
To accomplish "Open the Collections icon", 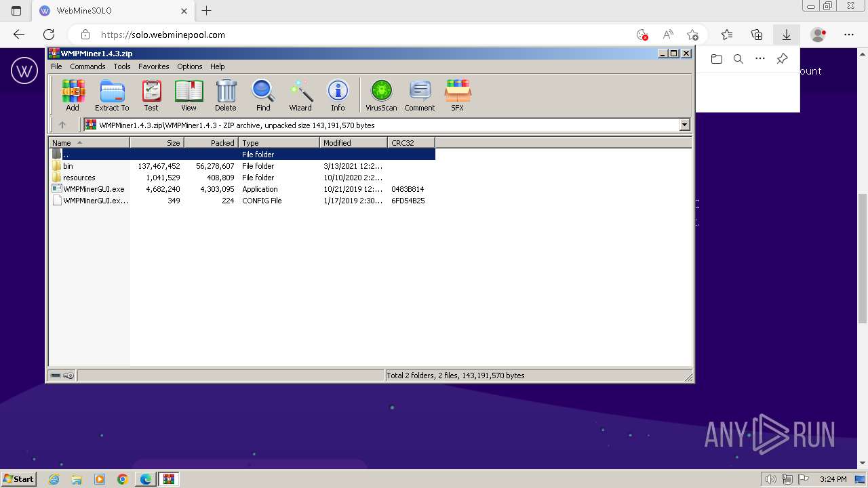I will (x=757, y=35).
